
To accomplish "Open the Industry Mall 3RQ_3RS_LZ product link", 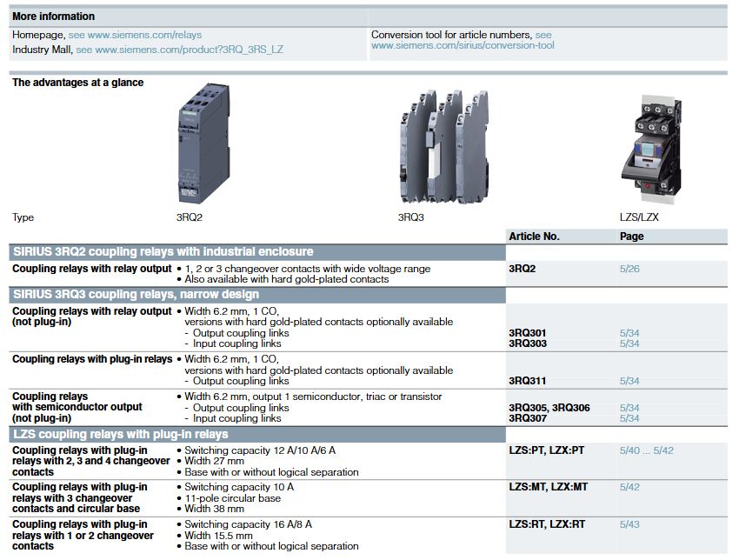I will click(x=179, y=50).
